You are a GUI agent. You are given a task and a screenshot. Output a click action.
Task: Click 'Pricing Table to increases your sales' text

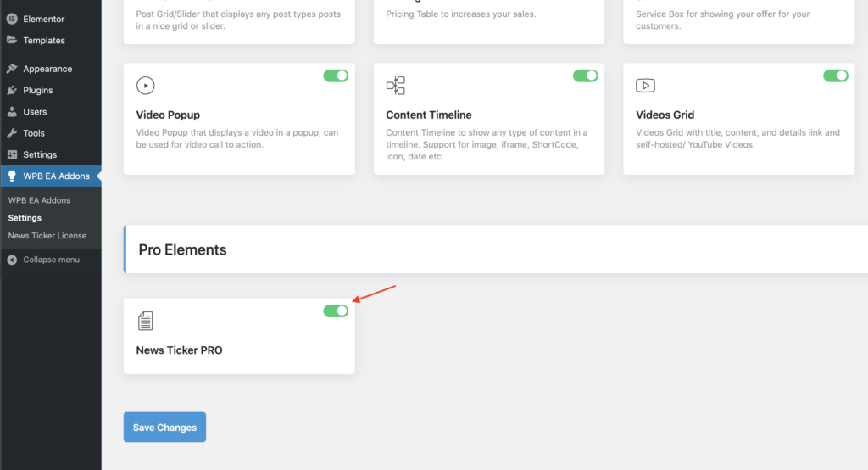coord(461,14)
